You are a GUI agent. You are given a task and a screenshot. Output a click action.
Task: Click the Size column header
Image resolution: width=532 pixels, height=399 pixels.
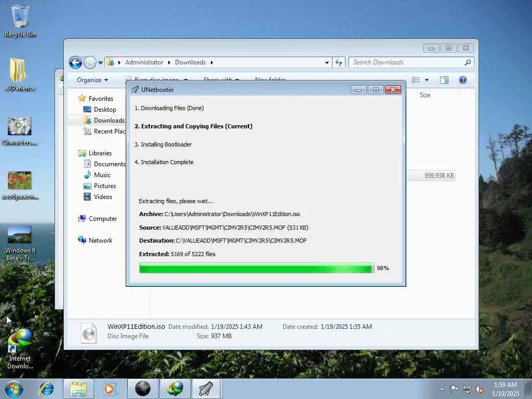[425, 95]
